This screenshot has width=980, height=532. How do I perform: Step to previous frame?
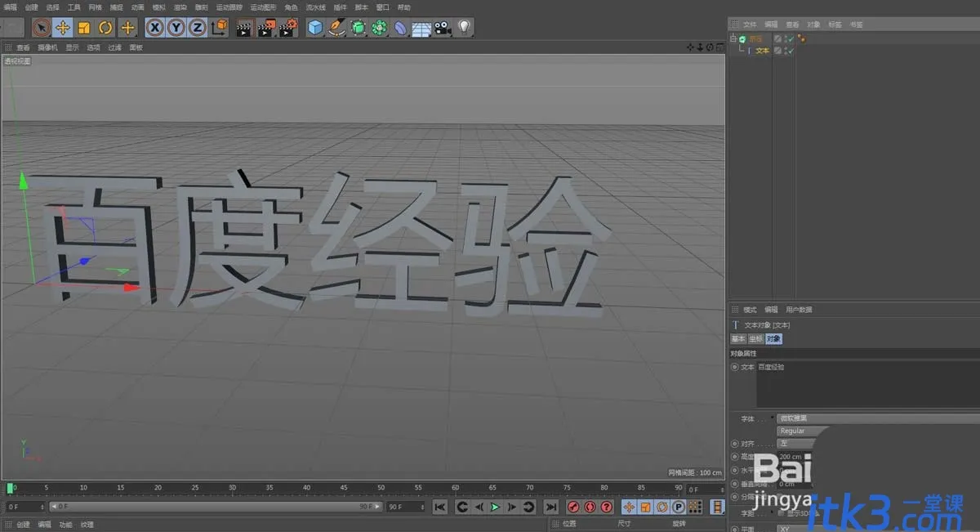[x=479, y=507]
